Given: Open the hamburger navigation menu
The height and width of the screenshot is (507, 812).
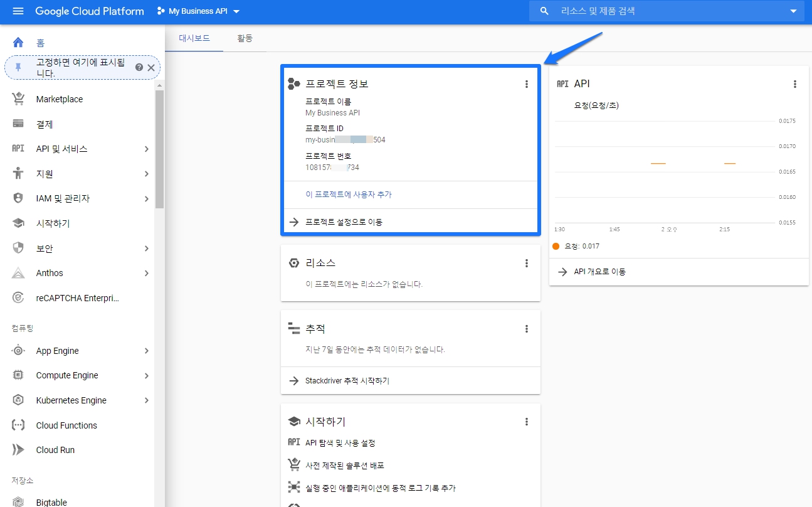Looking at the screenshot, I should click(x=18, y=11).
